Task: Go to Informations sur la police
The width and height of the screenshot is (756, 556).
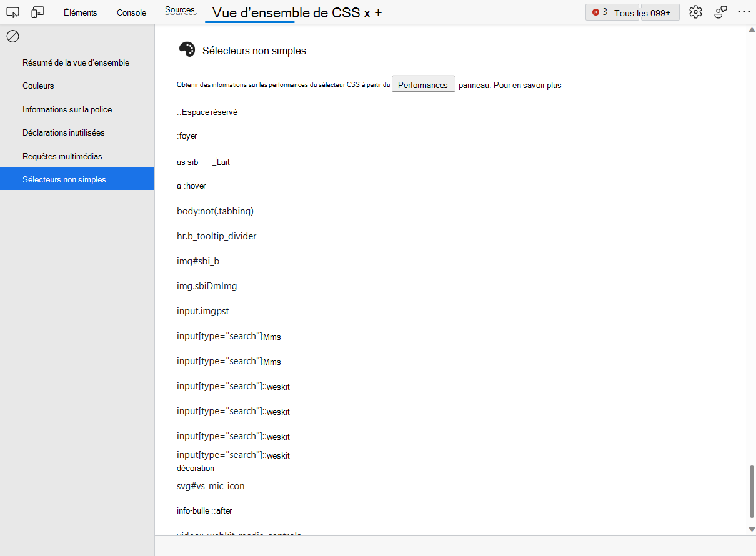Action: click(77, 109)
